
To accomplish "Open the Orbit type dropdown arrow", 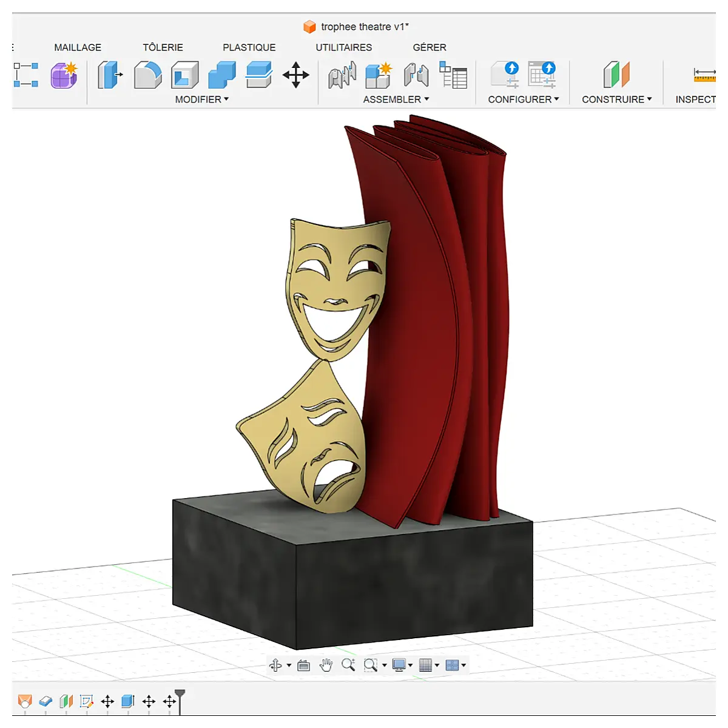I will (x=289, y=666).
